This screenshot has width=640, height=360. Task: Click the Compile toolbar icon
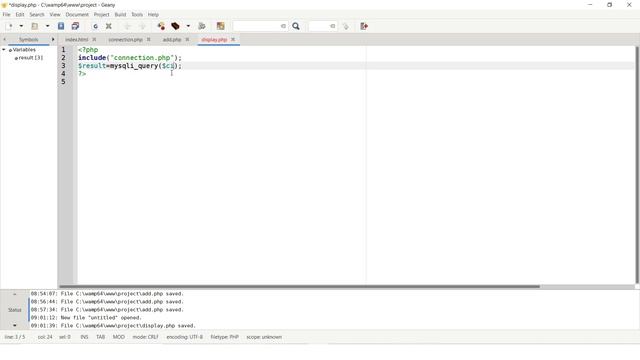pos(161,26)
